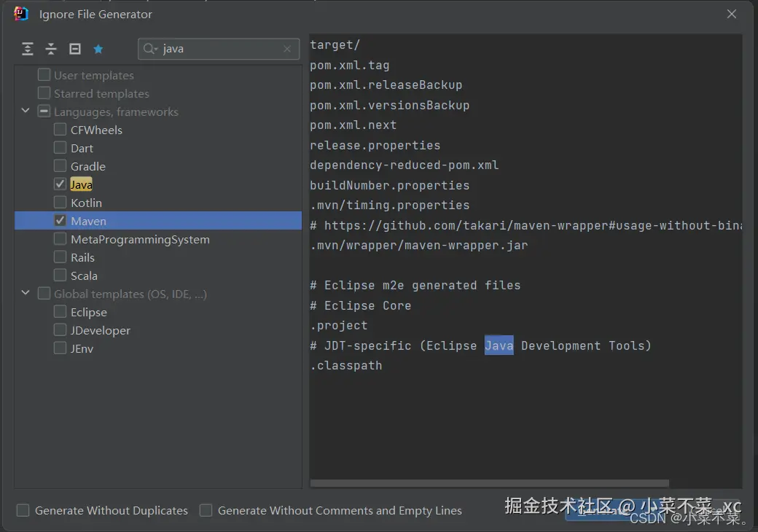Clear the java search text
The image size is (758, 532).
click(x=287, y=49)
